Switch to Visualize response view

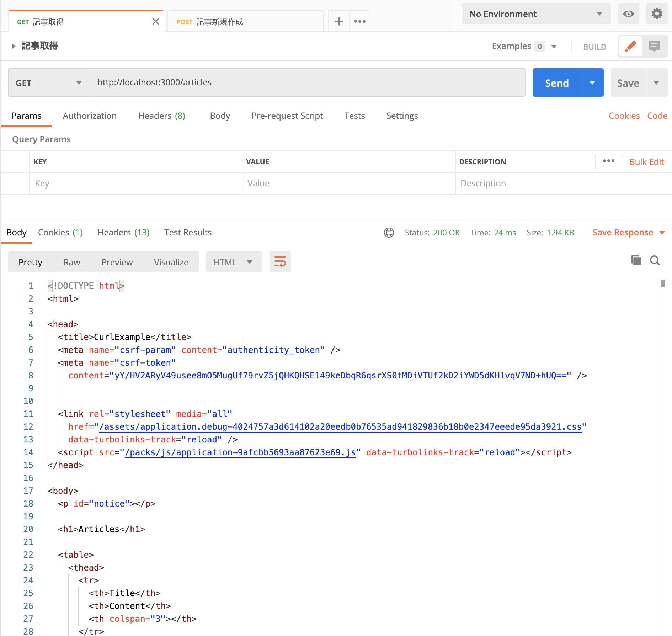171,262
